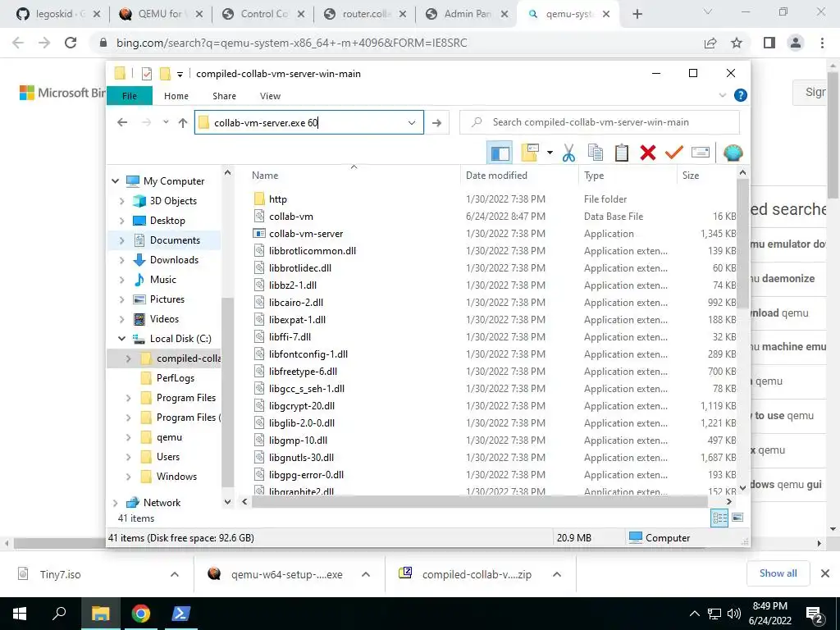Screen dimensions: 840x630
Task: Click the Copy toolbar icon
Action: [596, 153]
